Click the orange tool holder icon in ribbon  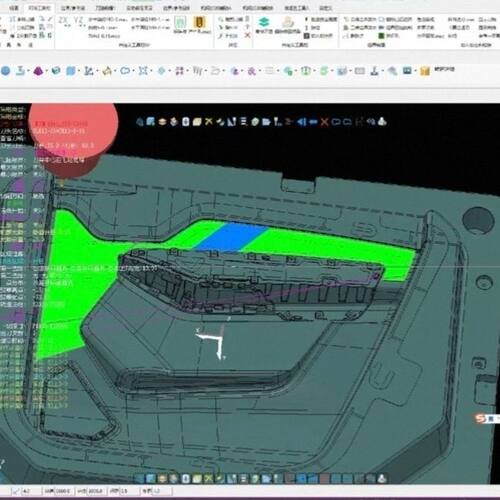[x=199, y=22]
